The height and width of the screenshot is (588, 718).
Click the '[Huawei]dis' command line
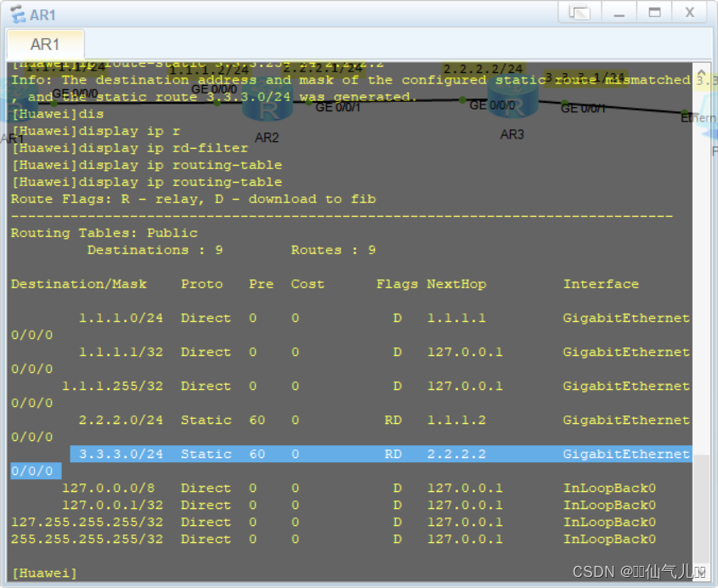click(x=58, y=114)
